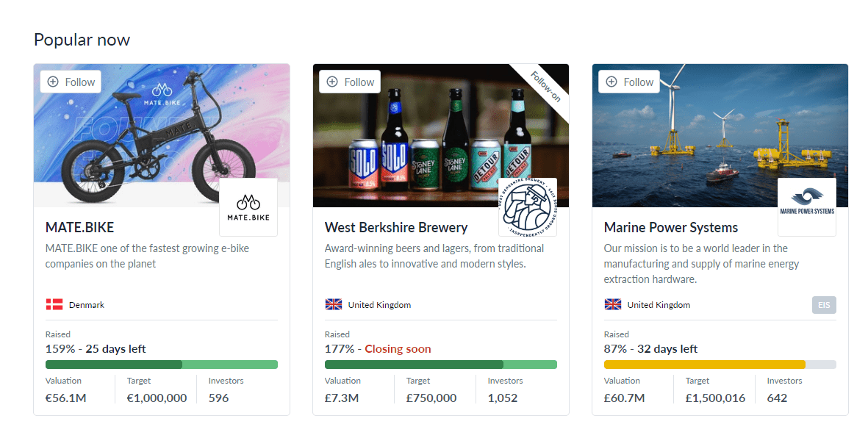
Task: Click MATE.BIKE green funding progress bar
Action: click(x=162, y=365)
